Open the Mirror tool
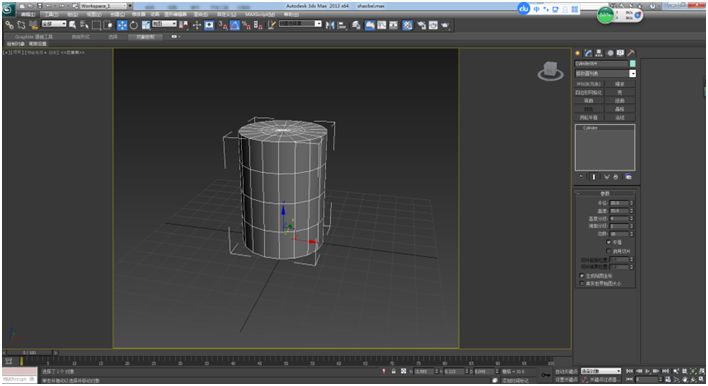708x386 pixels. 330,25
